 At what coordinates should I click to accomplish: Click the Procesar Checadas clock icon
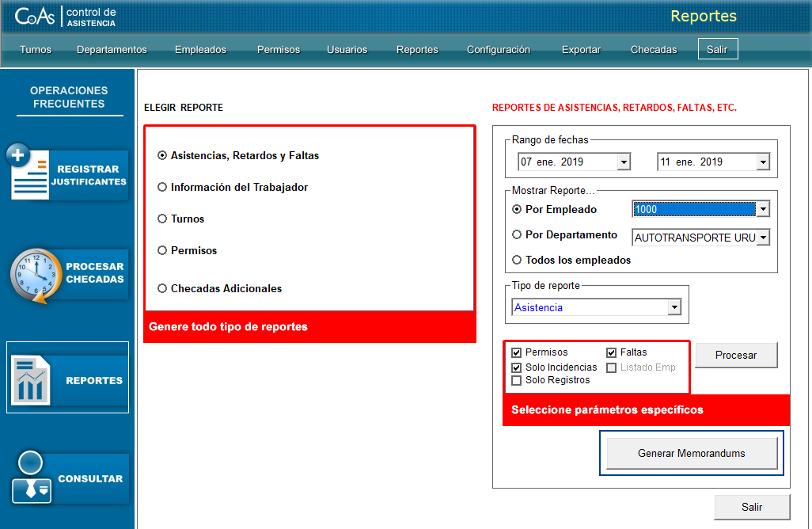click(35, 276)
